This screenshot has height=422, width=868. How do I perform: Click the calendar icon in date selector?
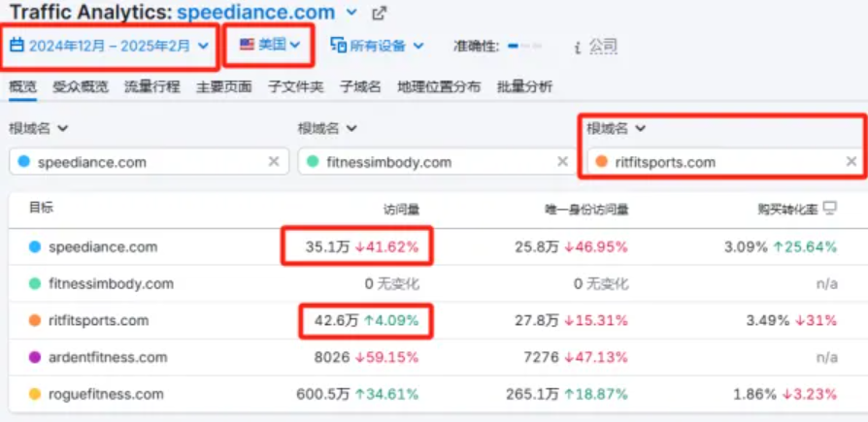[x=17, y=45]
